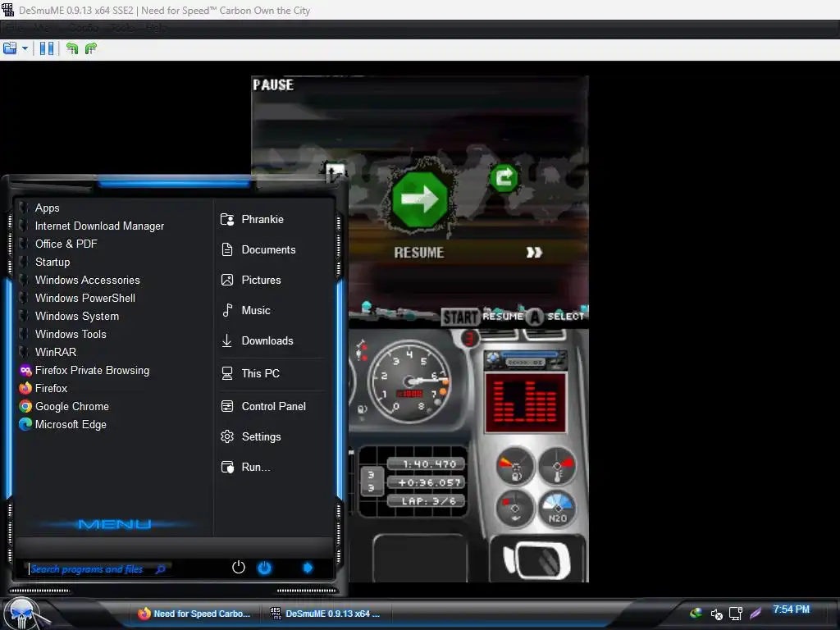Switch to Need for Speed Carbo... Firefox taskbar button
This screenshot has width=840, height=630.
pyautogui.click(x=194, y=614)
